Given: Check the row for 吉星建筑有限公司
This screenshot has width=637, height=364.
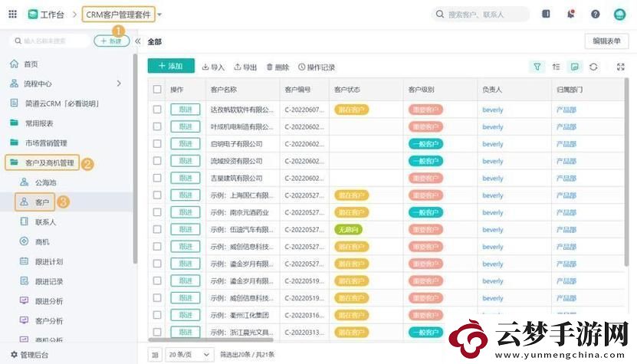Looking at the screenshot, I should click(157, 178).
